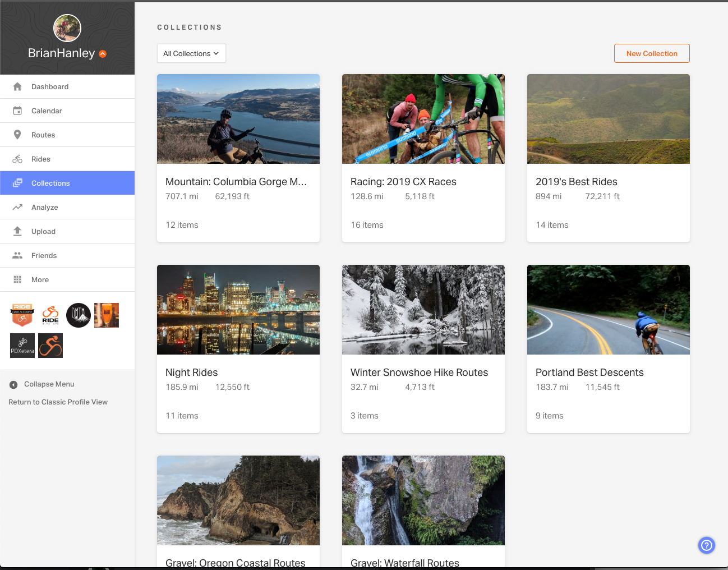The height and width of the screenshot is (570, 728).
Task: Click the night city skyline thumbnail
Action: [238, 310]
